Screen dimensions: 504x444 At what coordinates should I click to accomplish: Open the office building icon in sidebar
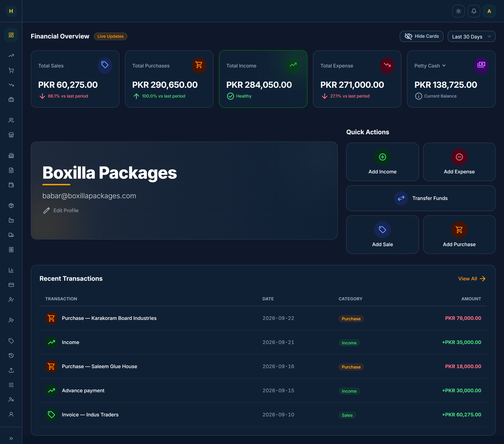(11, 156)
